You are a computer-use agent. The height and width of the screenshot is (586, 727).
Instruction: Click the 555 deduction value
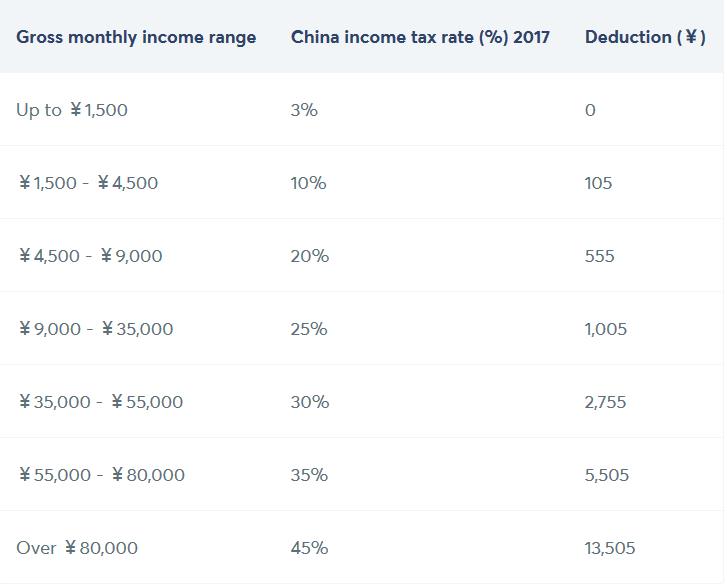point(599,256)
